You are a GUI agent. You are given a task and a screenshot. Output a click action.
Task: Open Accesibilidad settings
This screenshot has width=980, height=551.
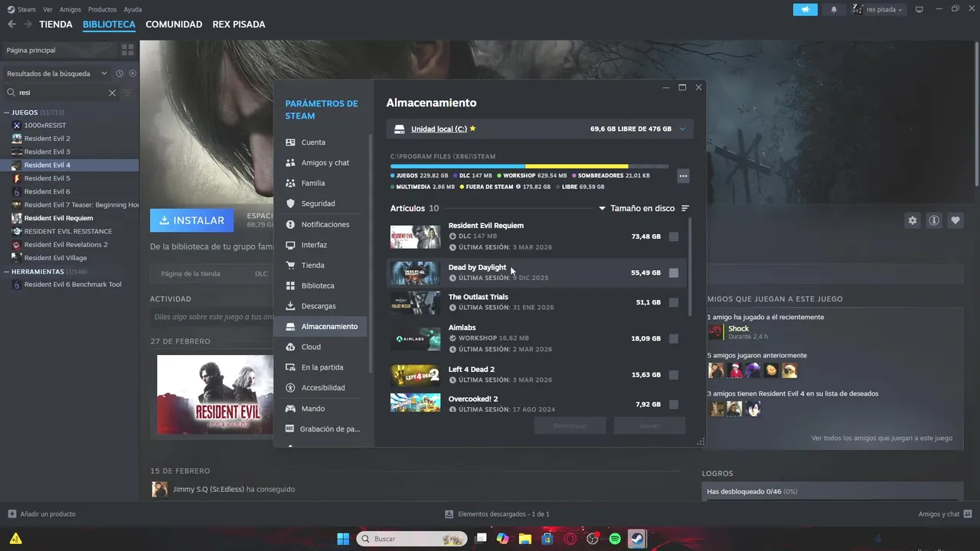click(322, 388)
